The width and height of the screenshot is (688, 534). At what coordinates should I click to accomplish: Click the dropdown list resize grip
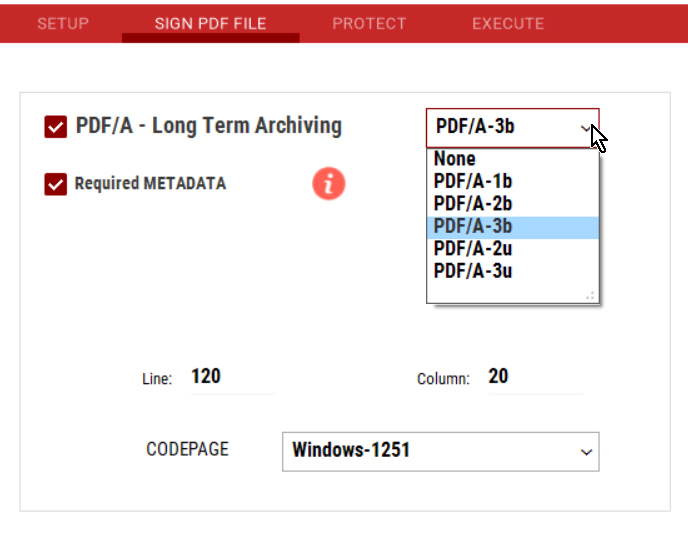point(590,296)
